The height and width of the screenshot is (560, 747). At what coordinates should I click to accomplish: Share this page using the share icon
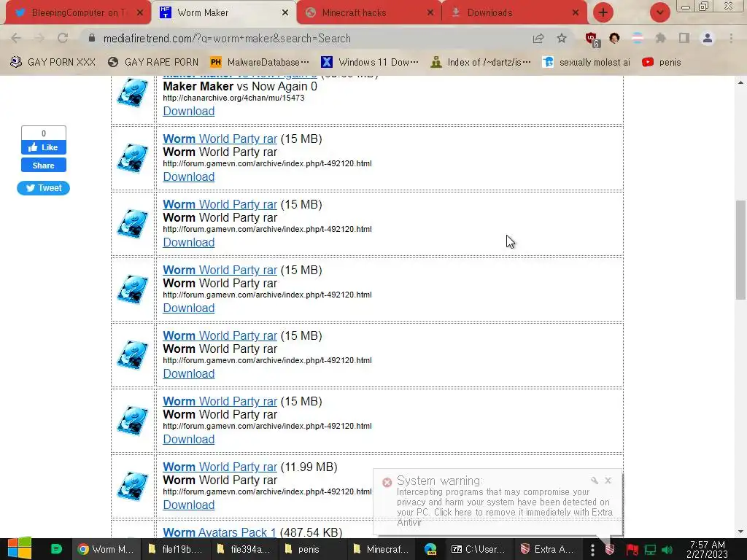coord(538,38)
